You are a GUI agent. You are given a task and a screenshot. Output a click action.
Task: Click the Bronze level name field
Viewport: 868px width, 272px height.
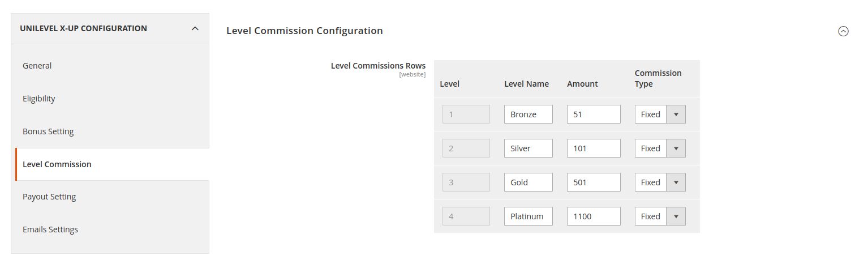point(528,114)
